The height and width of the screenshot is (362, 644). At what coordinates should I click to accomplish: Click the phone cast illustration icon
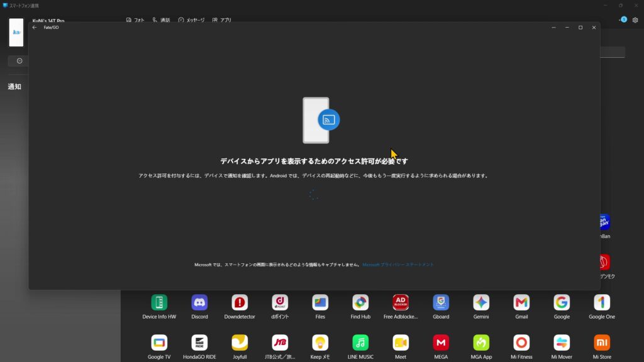tap(321, 120)
